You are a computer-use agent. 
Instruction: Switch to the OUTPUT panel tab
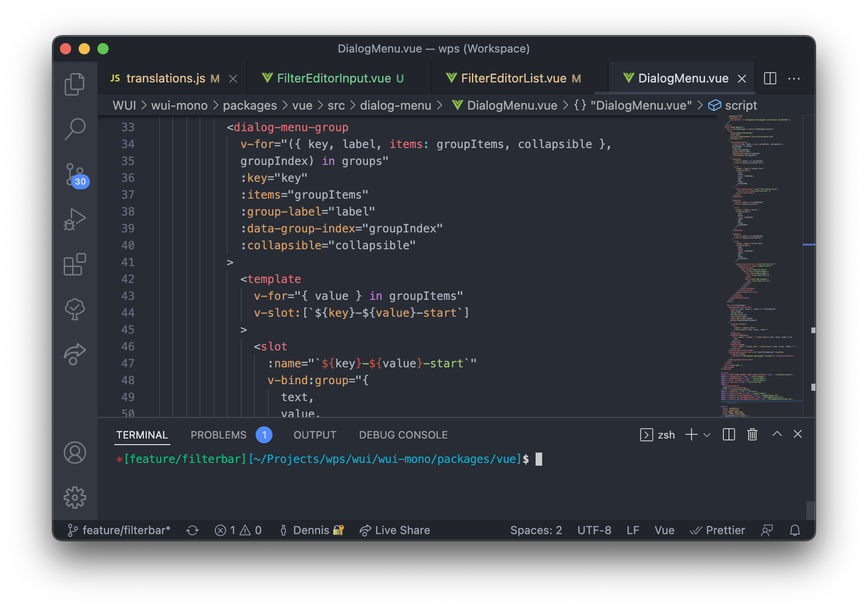pos(315,435)
